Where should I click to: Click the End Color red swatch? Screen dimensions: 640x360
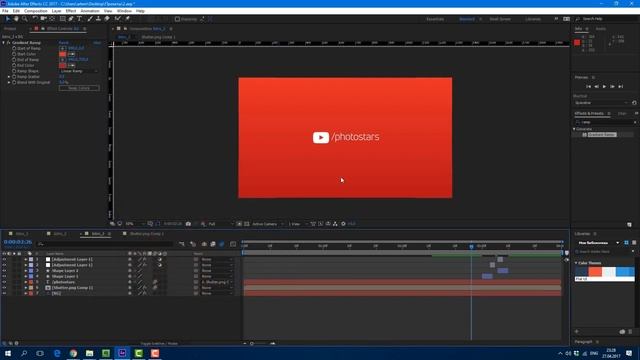point(62,65)
